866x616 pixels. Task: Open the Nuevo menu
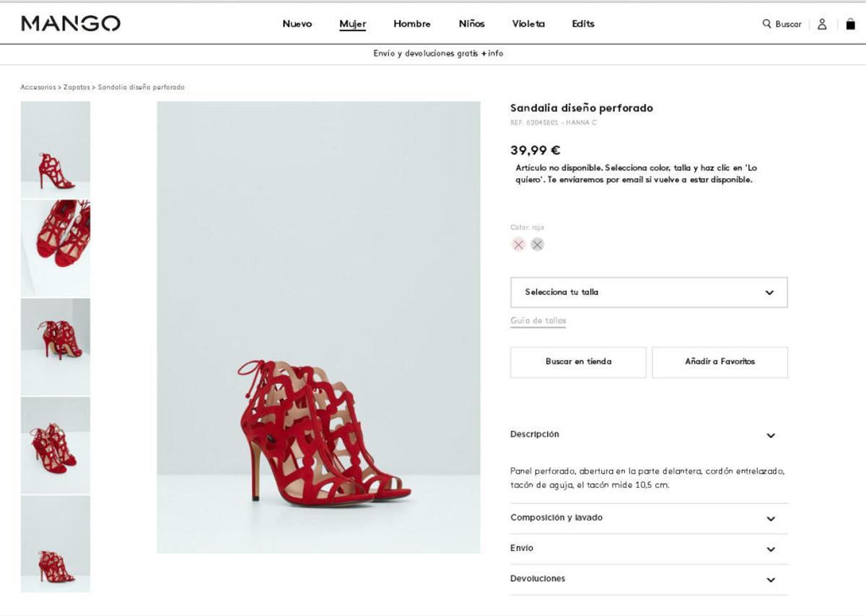click(297, 24)
